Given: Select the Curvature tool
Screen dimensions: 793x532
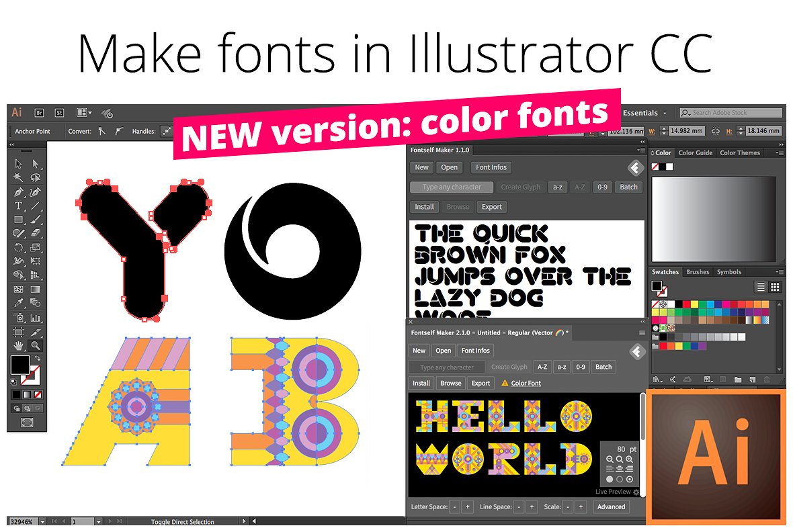Looking at the screenshot, I should coord(36,192).
